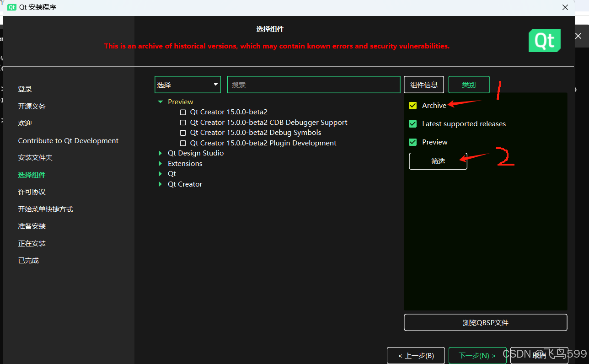Screen dimensions: 589x364
Task: Close the Qt installer window
Action: click(x=566, y=7)
